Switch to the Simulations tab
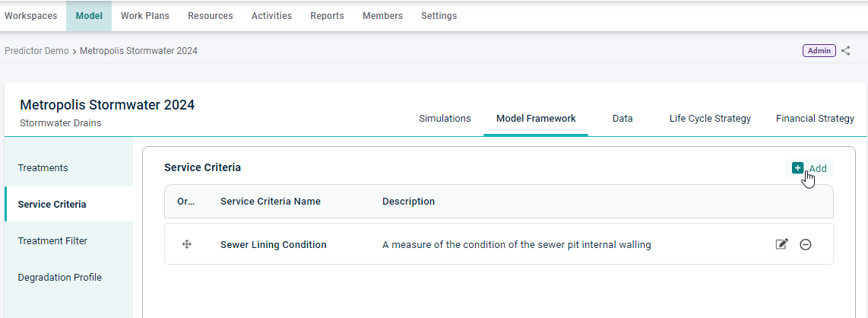Screen dimensions: 868x318 pyautogui.click(x=445, y=119)
